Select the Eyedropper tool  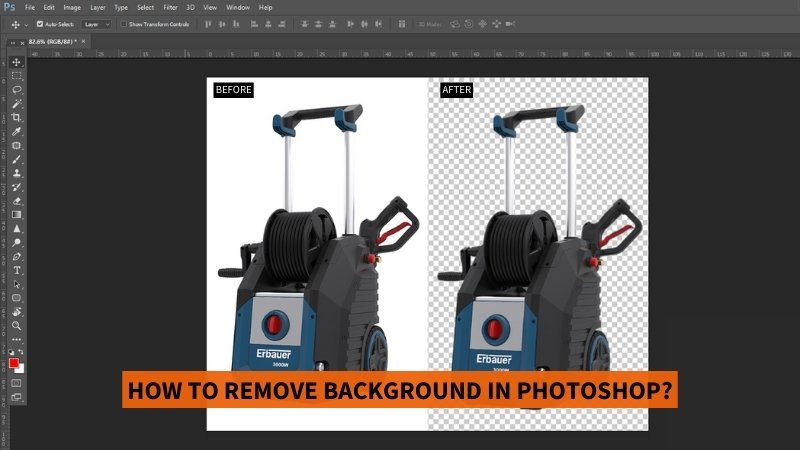tap(16, 132)
